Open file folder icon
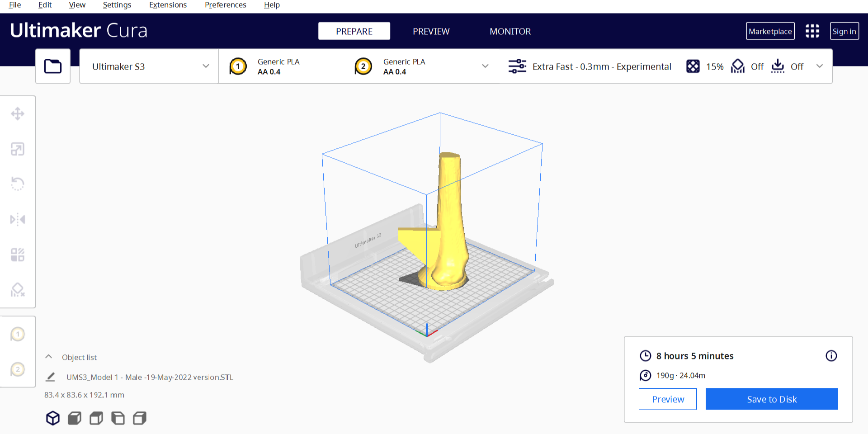Image resolution: width=868 pixels, height=434 pixels. click(53, 66)
